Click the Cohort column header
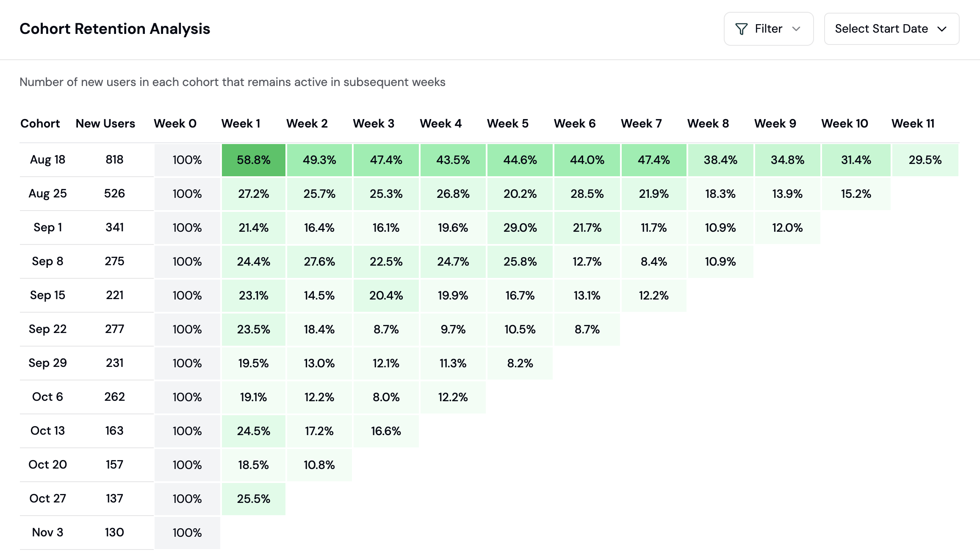Image resolution: width=980 pixels, height=555 pixels. (x=40, y=123)
